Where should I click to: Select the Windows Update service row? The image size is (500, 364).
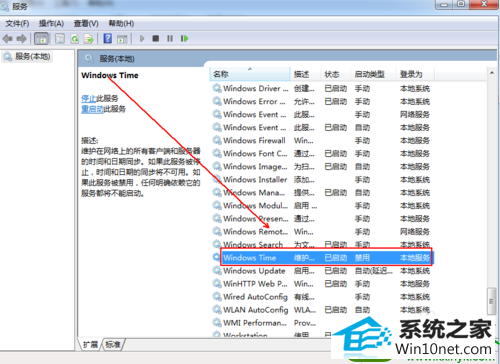[x=322, y=271]
